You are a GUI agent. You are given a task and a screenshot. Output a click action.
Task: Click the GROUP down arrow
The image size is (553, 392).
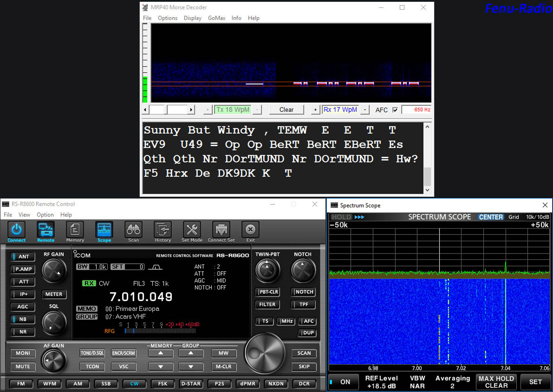pyautogui.click(x=191, y=366)
